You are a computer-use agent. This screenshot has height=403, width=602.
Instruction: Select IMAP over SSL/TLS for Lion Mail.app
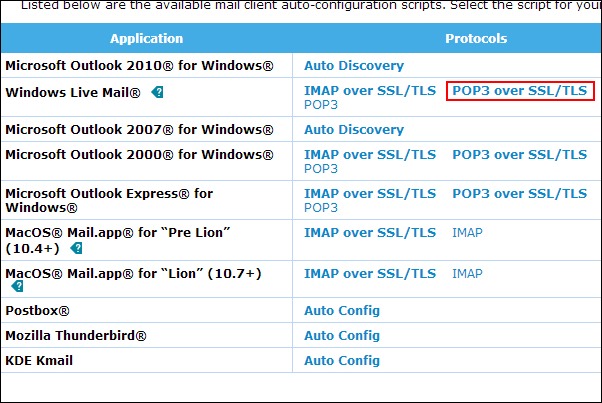[x=370, y=274]
